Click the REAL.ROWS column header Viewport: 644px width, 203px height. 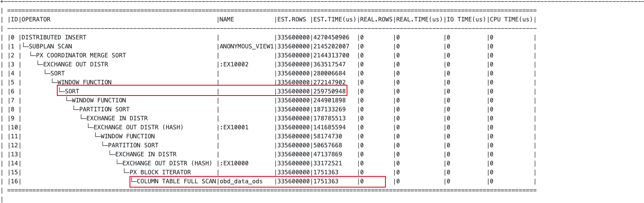click(375, 19)
